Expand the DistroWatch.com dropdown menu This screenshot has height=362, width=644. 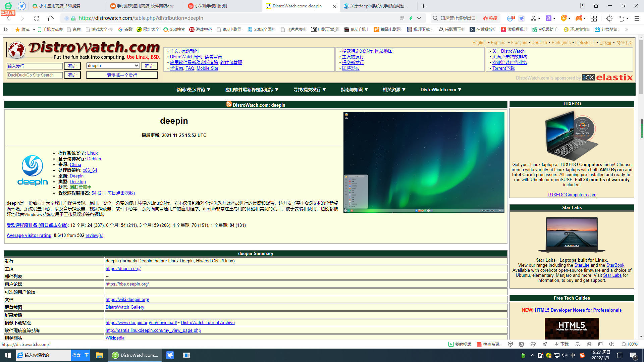441,90
